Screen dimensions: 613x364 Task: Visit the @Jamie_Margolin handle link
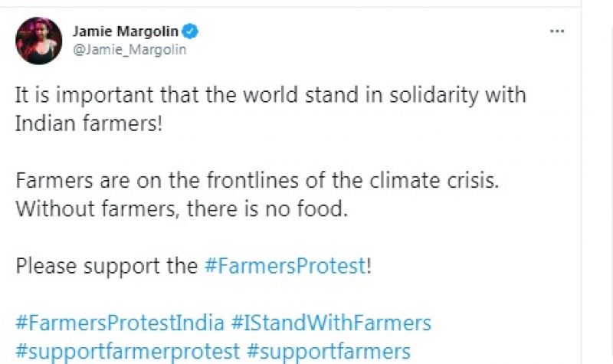coord(129,49)
